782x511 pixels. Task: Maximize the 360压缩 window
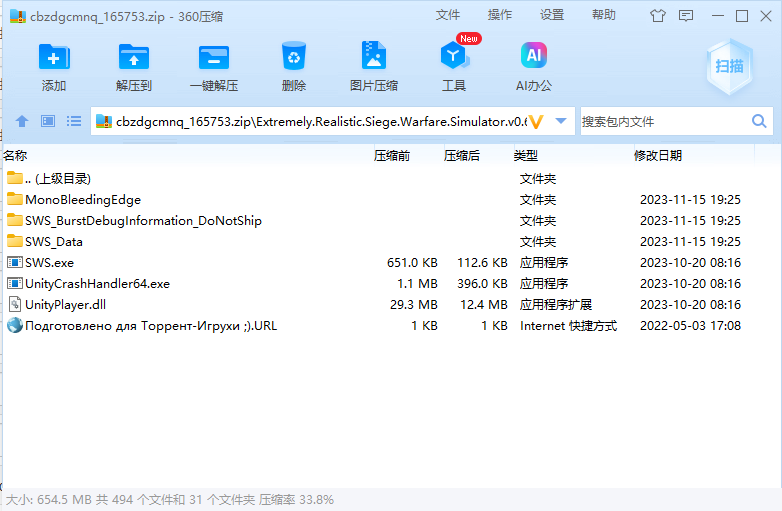click(742, 16)
